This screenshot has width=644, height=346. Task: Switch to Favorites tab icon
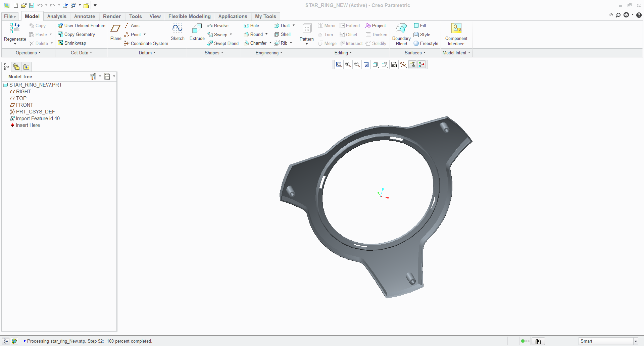pyautogui.click(x=26, y=67)
